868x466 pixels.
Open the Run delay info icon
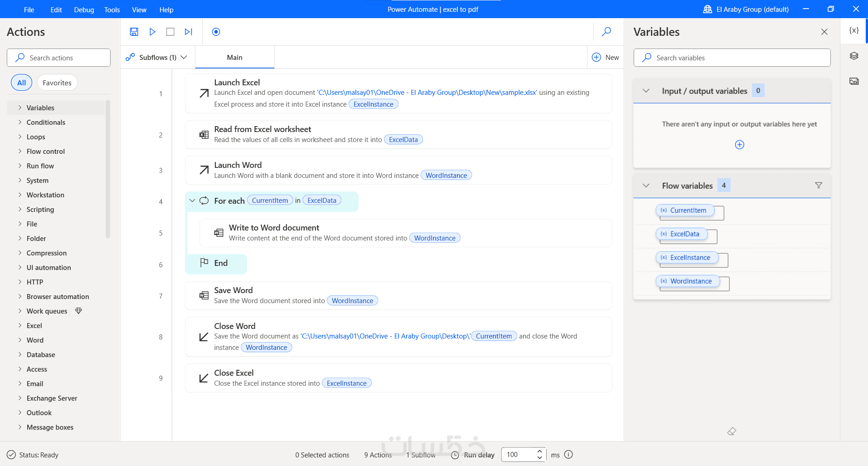tap(568, 455)
